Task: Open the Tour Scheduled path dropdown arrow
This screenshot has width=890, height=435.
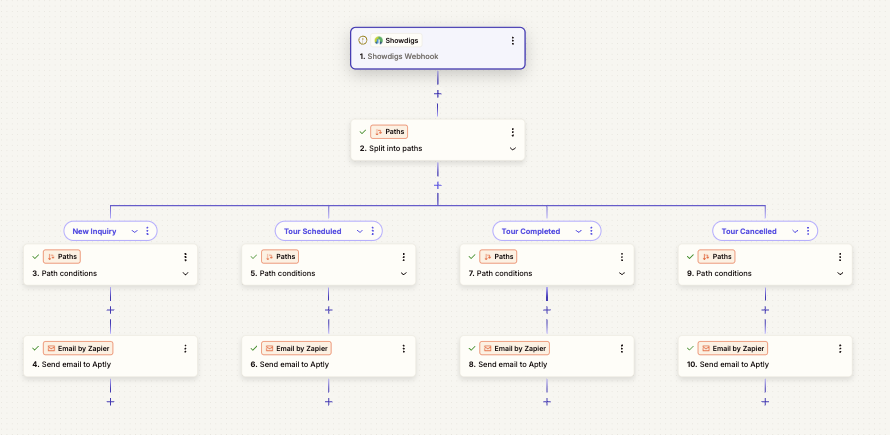Action: click(x=353, y=231)
